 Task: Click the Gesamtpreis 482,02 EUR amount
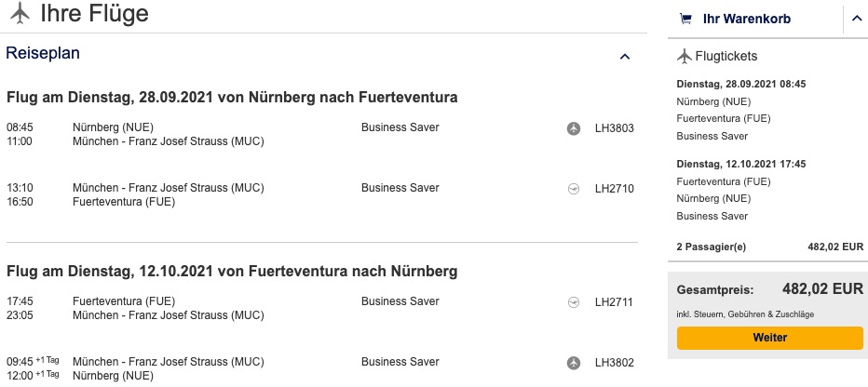822,288
